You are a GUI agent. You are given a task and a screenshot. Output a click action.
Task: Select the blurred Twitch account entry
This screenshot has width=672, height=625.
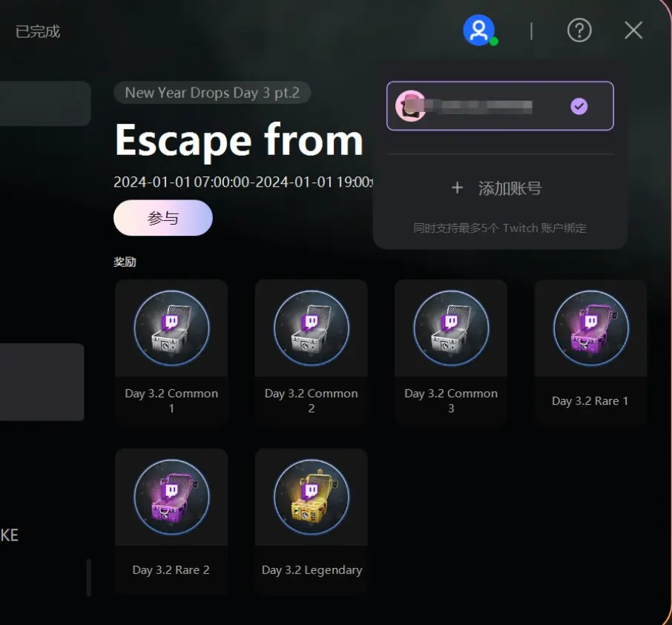click(x=500, y=106)
